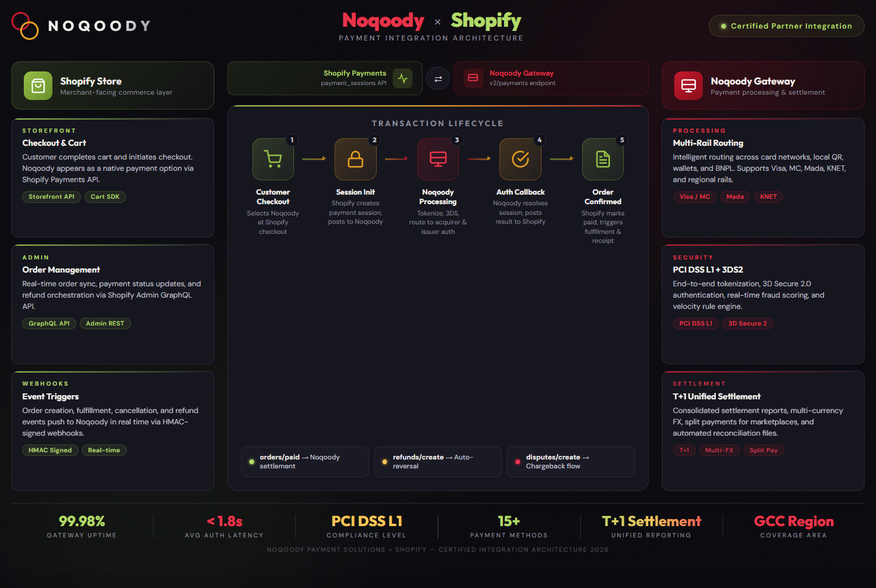
Task: Select the Visa / MC tag
Action: (694, 197)
